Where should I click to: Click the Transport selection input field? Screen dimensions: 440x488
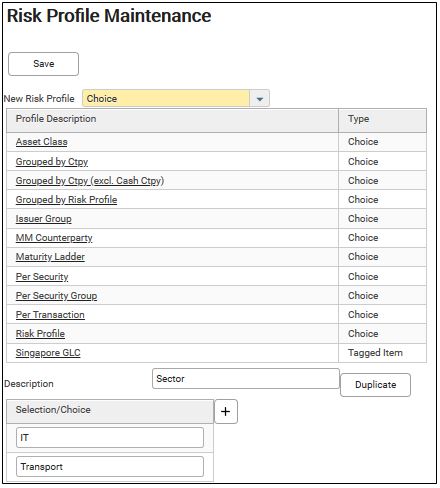click(x=110, y=467)
